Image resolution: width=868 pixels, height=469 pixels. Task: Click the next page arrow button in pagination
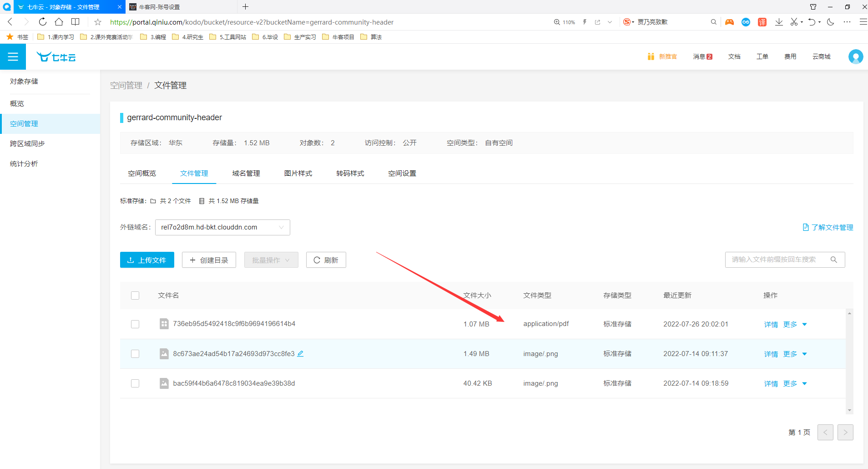pos(845,432)
